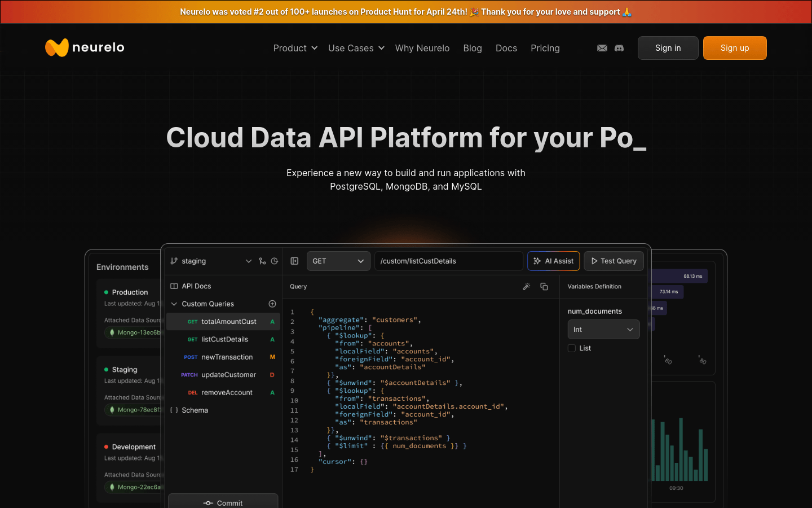Screen dimensions: 812x508
Task: Open the email envelope icon
Action: click(602, 48)
